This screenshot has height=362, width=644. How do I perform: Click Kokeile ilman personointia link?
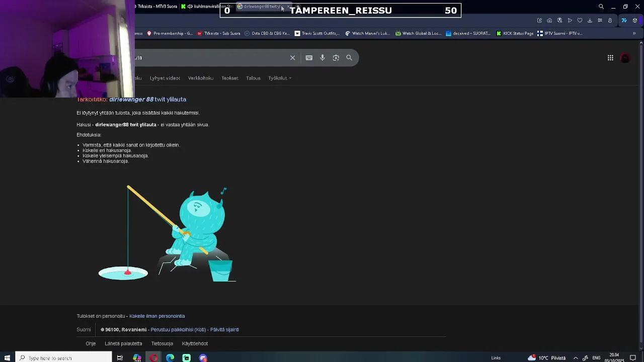coord(157,316)
